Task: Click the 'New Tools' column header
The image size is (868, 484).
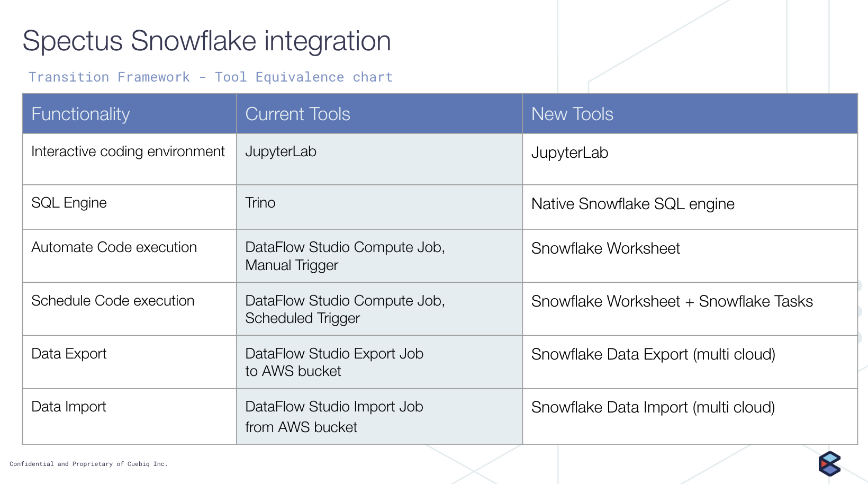Action: (x=572, y=114)
